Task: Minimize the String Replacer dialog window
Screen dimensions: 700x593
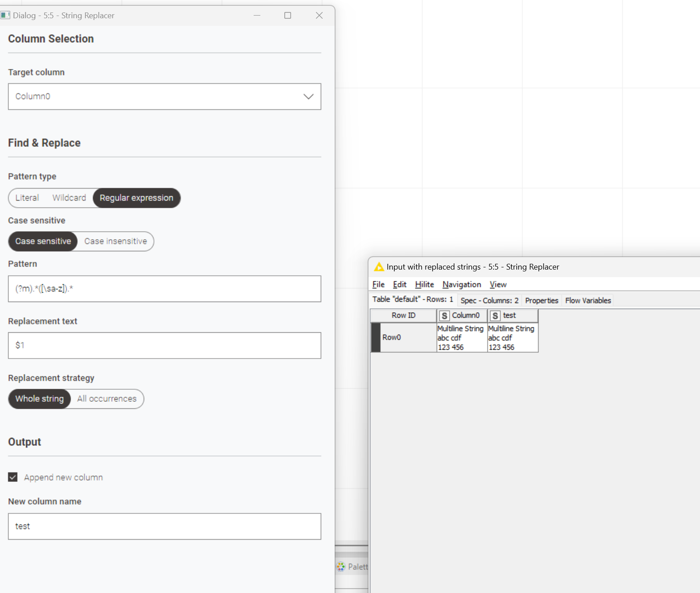Action: pyautogui.click(x=257, y=16)
